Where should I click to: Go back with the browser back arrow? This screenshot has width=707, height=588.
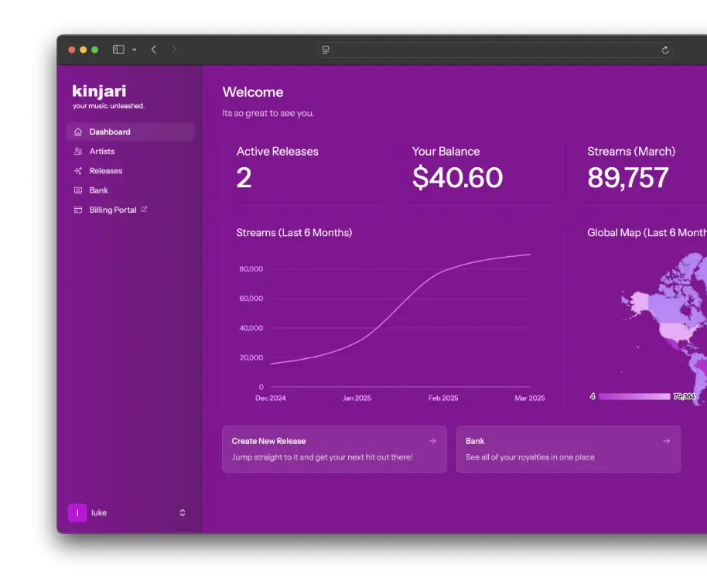pyautogui.click(x=154, y=50)
